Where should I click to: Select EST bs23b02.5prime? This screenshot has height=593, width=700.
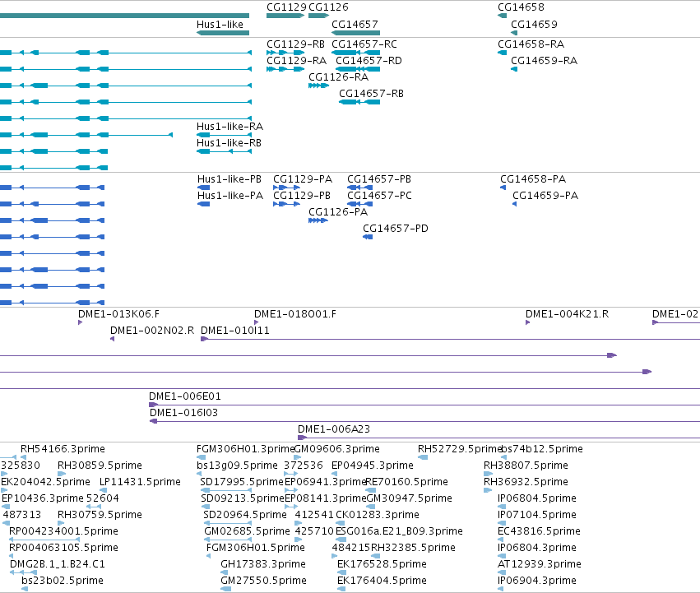tap(25, 589)
